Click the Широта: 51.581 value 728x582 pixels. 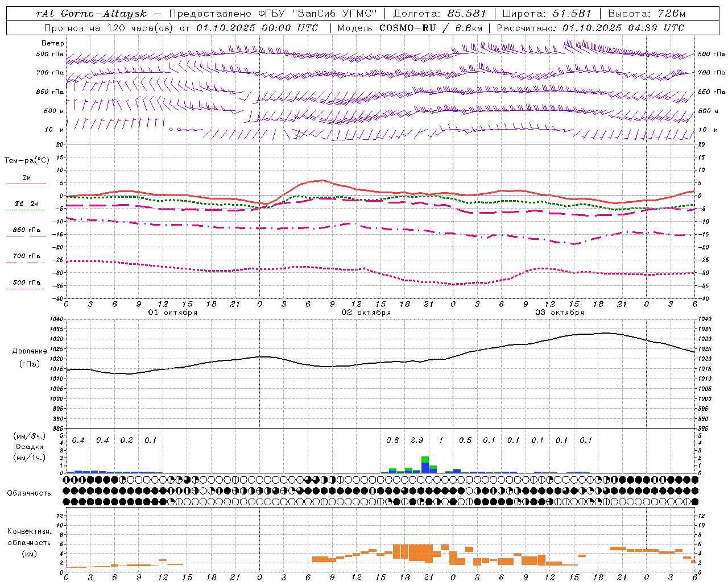[547, 14]
